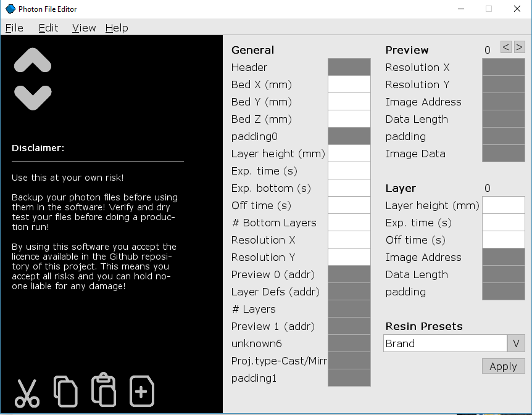This screenshot has height=415, width=532.
Task: Select the scissors cut layer icon
Action: coord(27,390)
